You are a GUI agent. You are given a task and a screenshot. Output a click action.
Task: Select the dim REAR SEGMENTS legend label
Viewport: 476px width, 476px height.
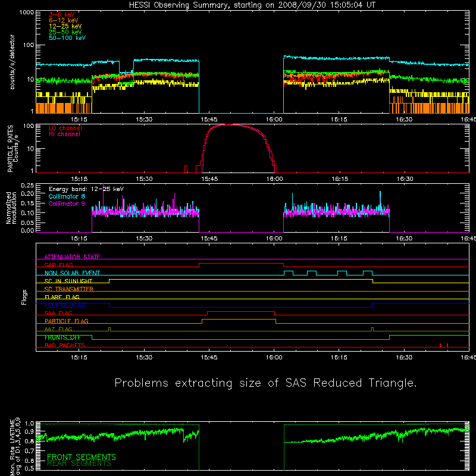tap(79, 464)
